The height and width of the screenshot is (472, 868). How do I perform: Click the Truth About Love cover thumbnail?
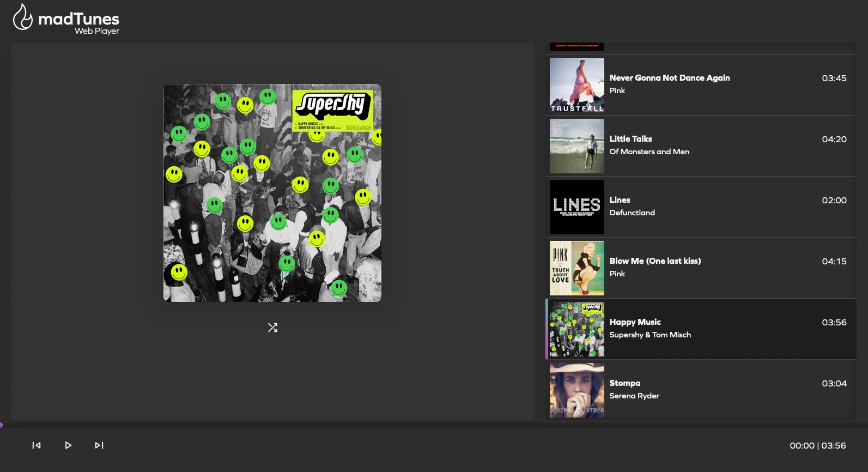click(x=577, y=268)
